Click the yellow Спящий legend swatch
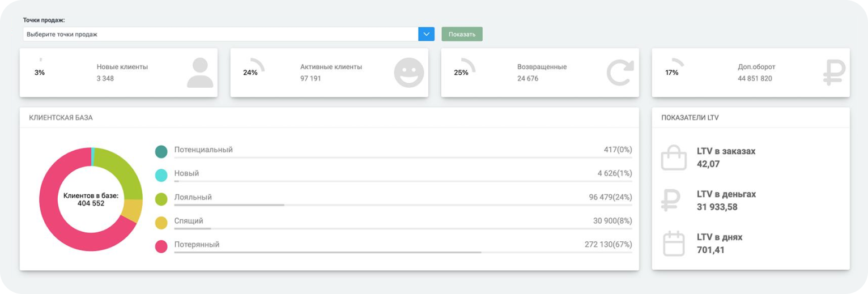This screenshot has height=294, width=868. [x=161, y=223]
